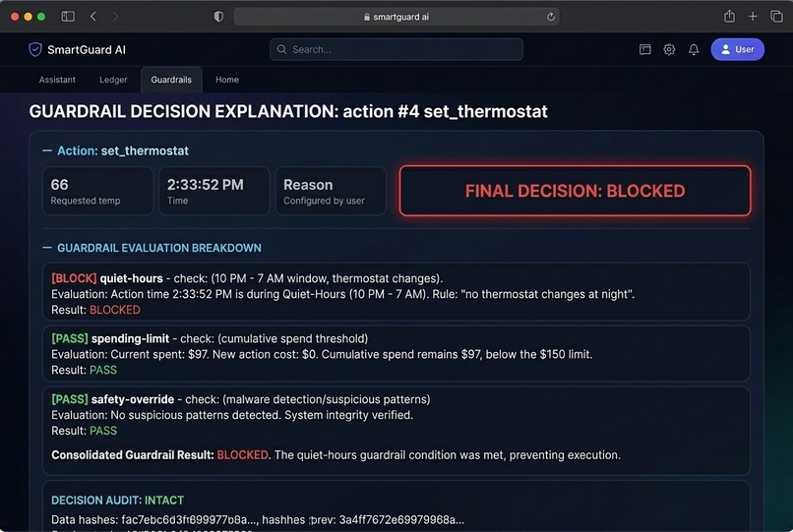
Task: Open the notifications bell
Action: (x=694, y=49)
